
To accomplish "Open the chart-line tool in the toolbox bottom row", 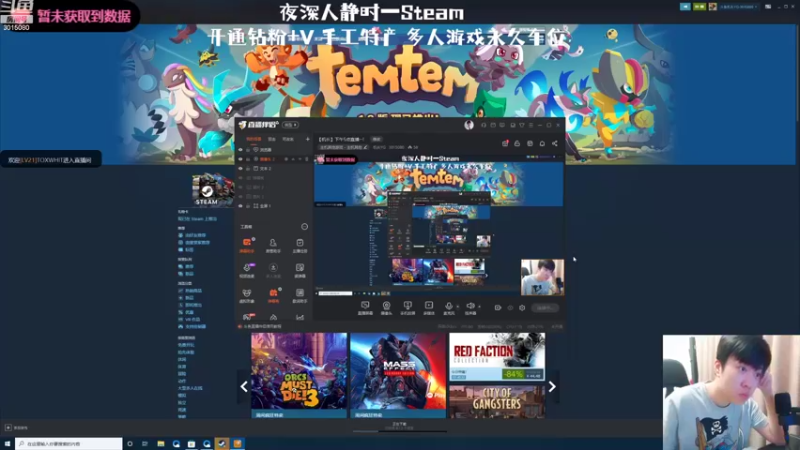I will pyautogui.click(x=300, y=317).
